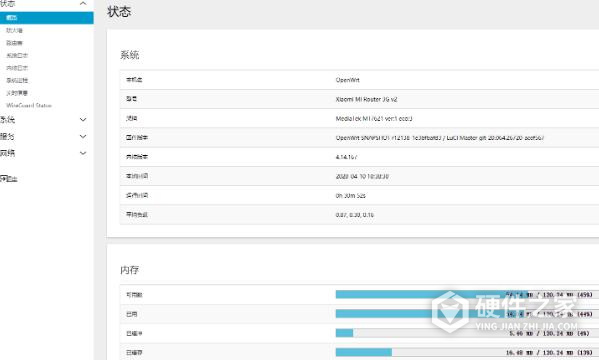Click the 运行时间 uptime row label
Image resolution: width=599 pixels, height=360 pixels.
[x=137, y=196]
